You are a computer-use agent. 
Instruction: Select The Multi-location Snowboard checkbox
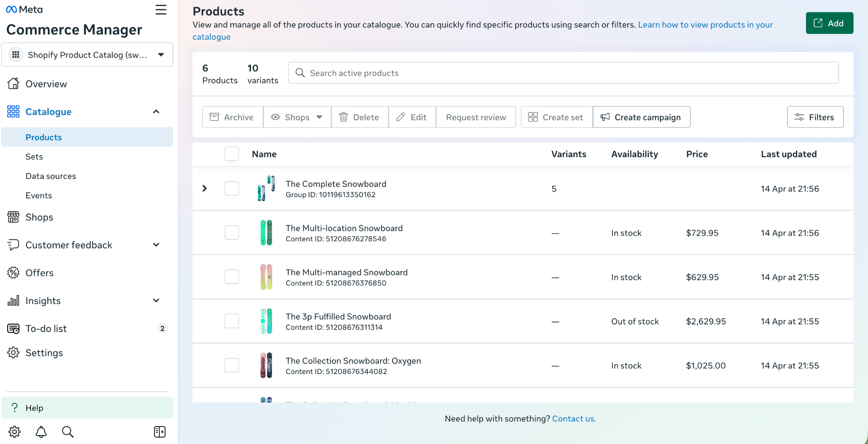tap(232, 233)
